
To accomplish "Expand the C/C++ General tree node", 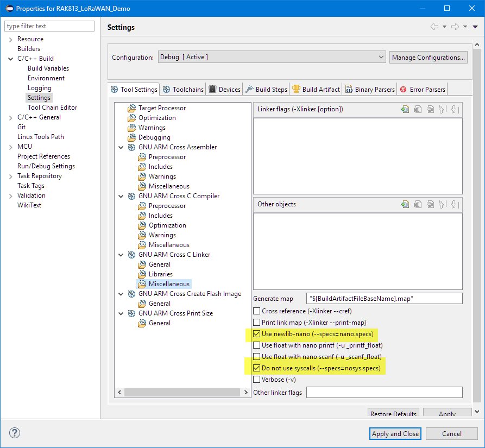I will 10,117.
